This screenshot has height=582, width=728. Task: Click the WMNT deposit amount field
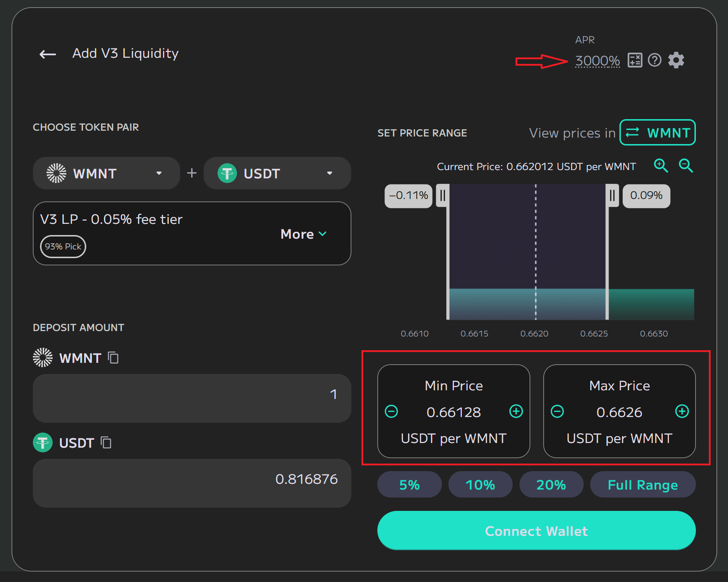(x=192, y=398)
